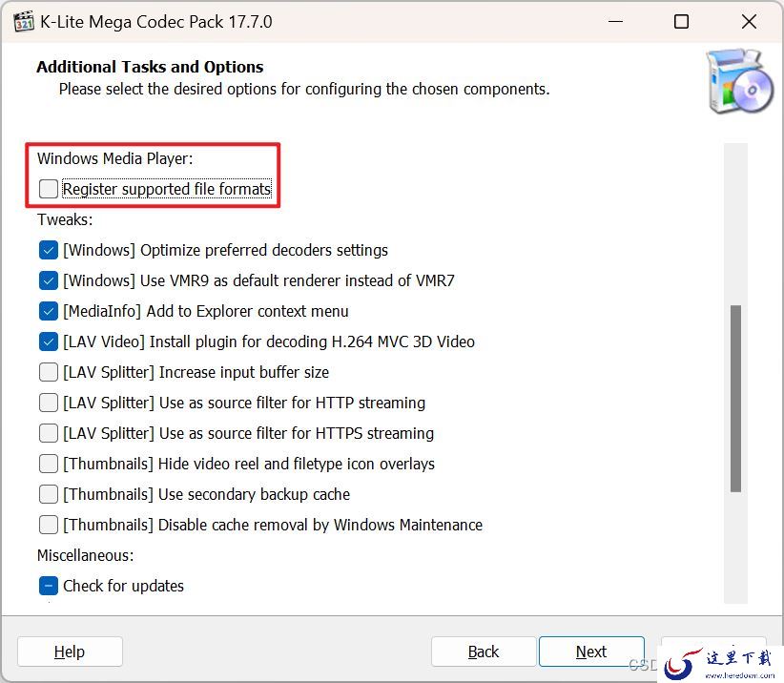Uncheck Use VMR9 as default renderer
The height and width of the screenshot is (683, 784).
(49, 280)
